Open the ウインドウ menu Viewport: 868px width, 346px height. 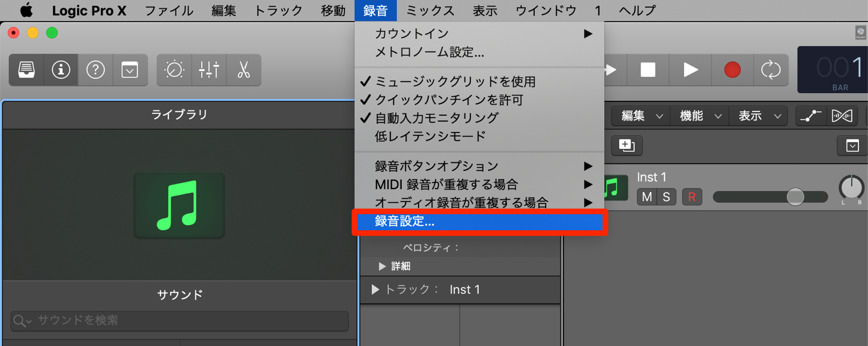tap(546, 10)
